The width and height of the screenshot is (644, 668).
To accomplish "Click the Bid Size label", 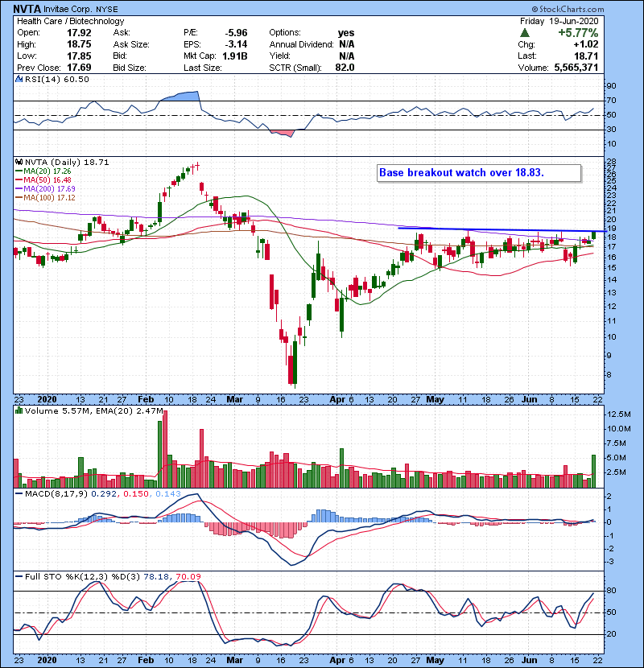I will (x=130, y=68).
